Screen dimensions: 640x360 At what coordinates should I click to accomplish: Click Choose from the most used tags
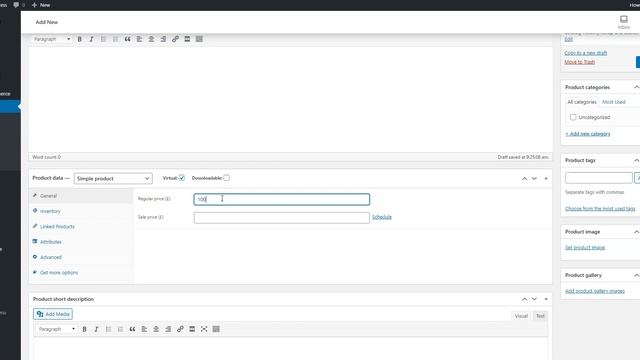[600, 209]
